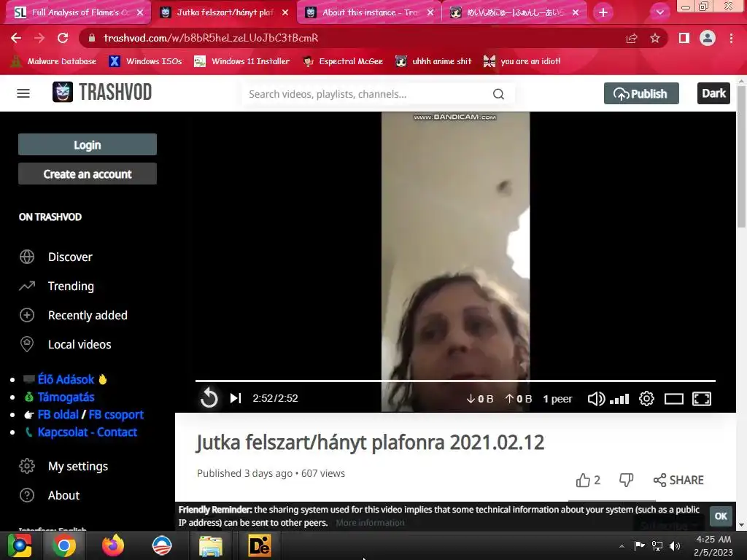Adjust the video volume bars
747x560 pixels.
tap(619, 399)
